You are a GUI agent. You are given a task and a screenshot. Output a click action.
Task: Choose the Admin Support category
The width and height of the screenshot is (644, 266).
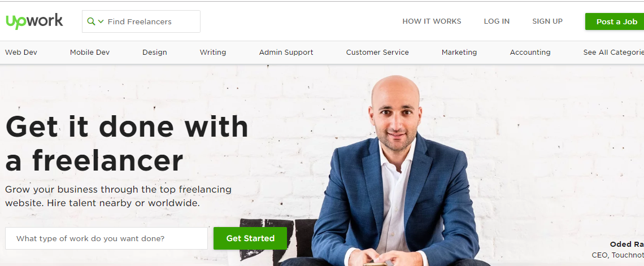point(286,52)
